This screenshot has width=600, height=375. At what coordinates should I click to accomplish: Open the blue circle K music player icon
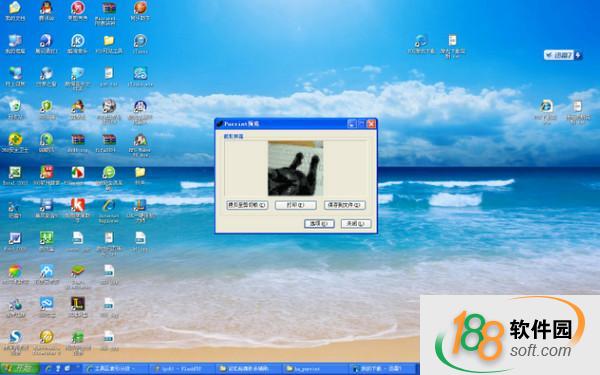pyautogui.click(x=78, y=43)
